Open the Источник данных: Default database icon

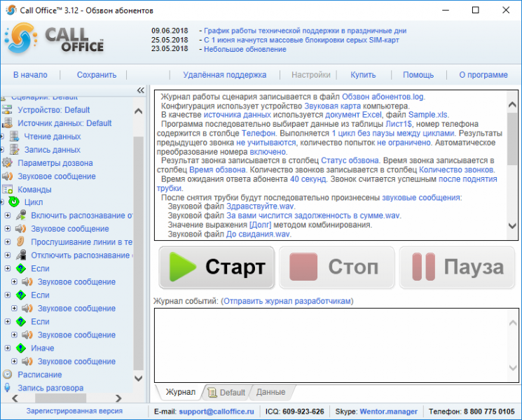coord(7,123)
